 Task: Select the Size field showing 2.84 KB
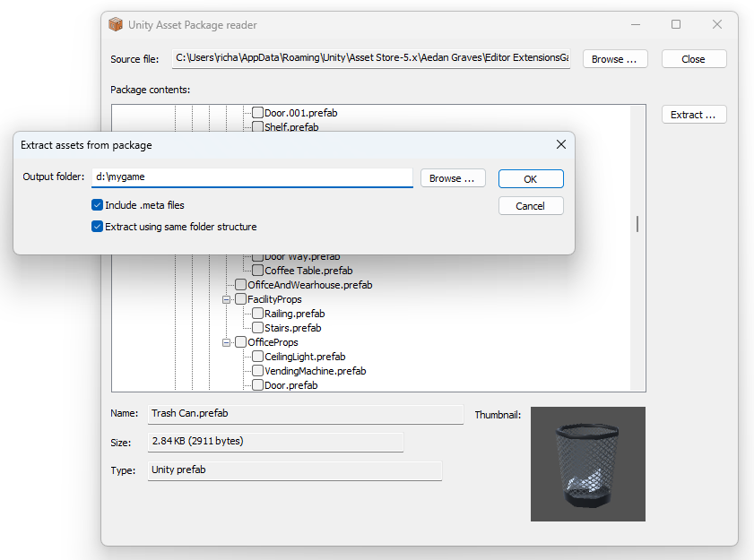coord(275,442)
